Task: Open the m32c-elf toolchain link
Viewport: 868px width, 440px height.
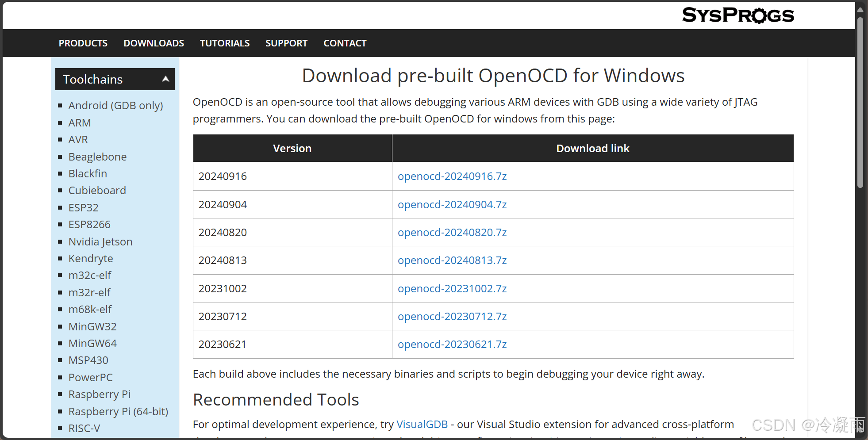Action: pyautogui.click(x=90, y=275)
